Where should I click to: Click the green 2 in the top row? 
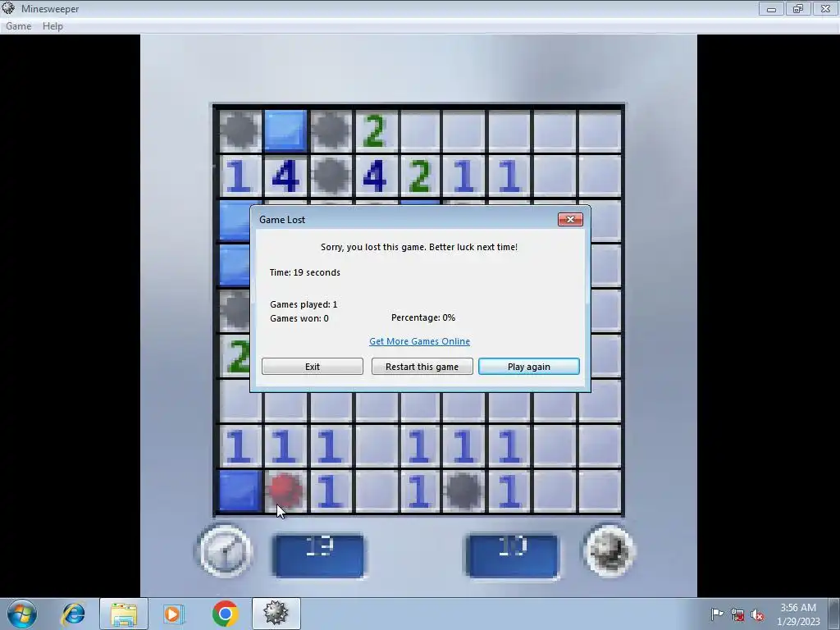click(x=374, y=130)
